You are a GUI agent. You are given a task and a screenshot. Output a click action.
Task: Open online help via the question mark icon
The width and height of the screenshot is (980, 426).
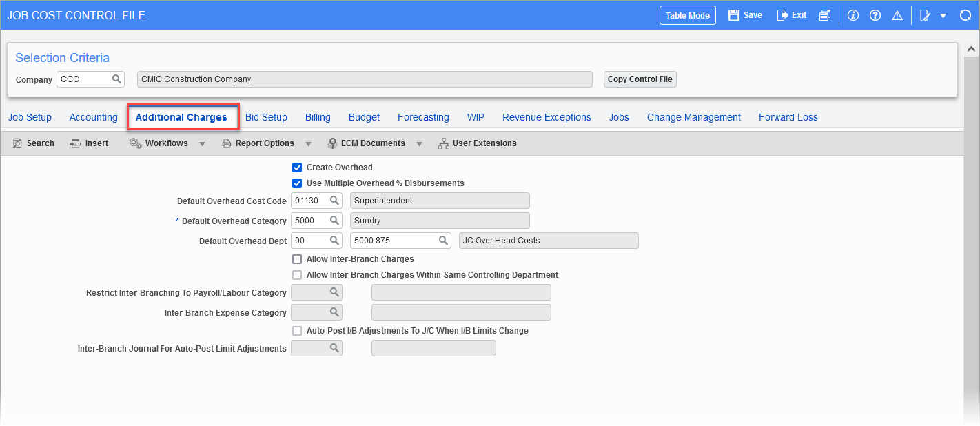875,14
